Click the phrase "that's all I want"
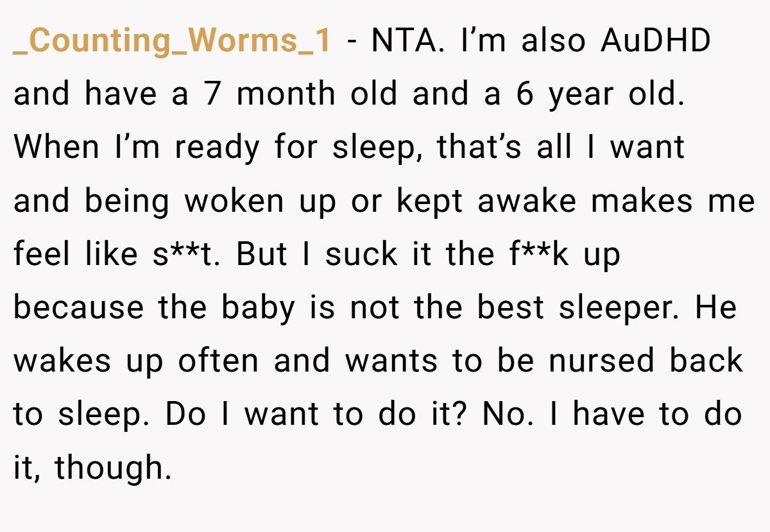This screenshot has width=770, height=532. [561, 148]
